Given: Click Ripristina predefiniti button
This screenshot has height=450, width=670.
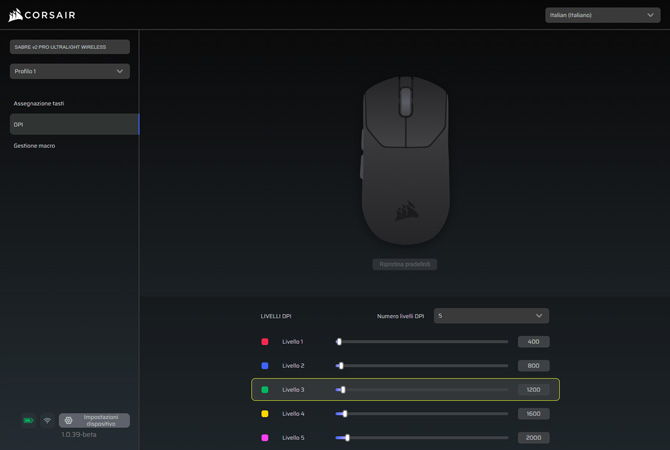Looking at the screenshot, I should (405, 264).
